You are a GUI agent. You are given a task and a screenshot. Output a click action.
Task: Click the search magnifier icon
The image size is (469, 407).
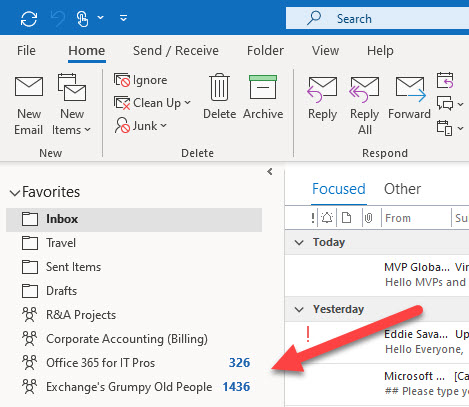pyautogui.click(x=314, y=18)
